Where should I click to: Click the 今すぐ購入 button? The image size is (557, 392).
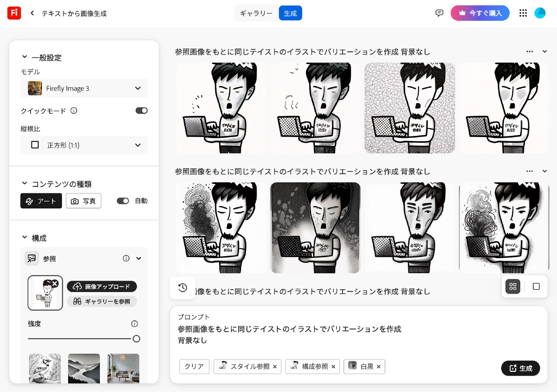(x=480, y=13)
